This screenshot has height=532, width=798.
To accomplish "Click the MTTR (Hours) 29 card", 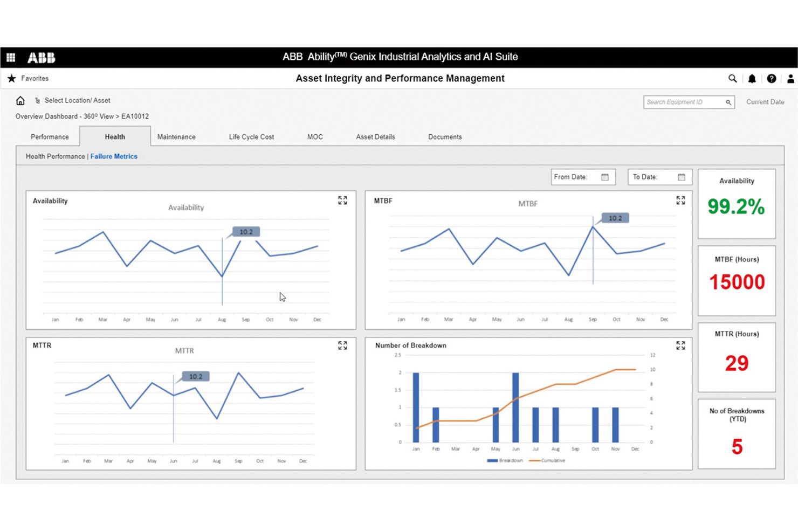I will (737, 357).
